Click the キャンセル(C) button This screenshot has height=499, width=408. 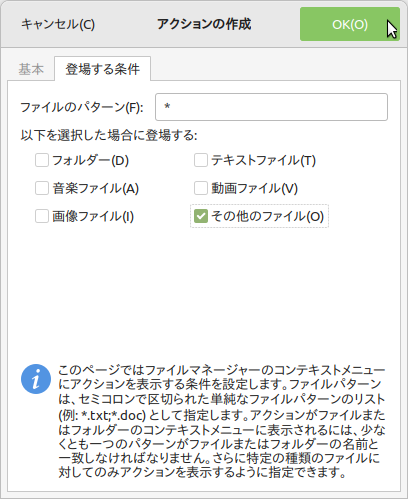(58, 24)
